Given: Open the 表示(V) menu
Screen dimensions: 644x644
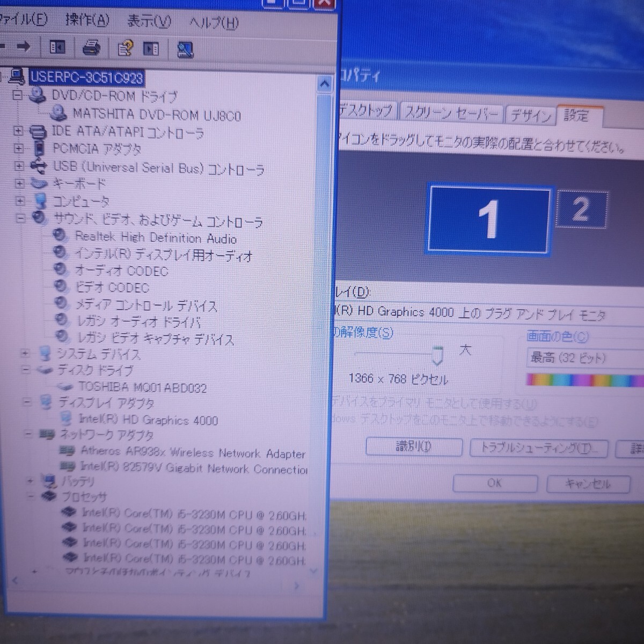Looking at the screenshot, I should [x=149, y=21].
